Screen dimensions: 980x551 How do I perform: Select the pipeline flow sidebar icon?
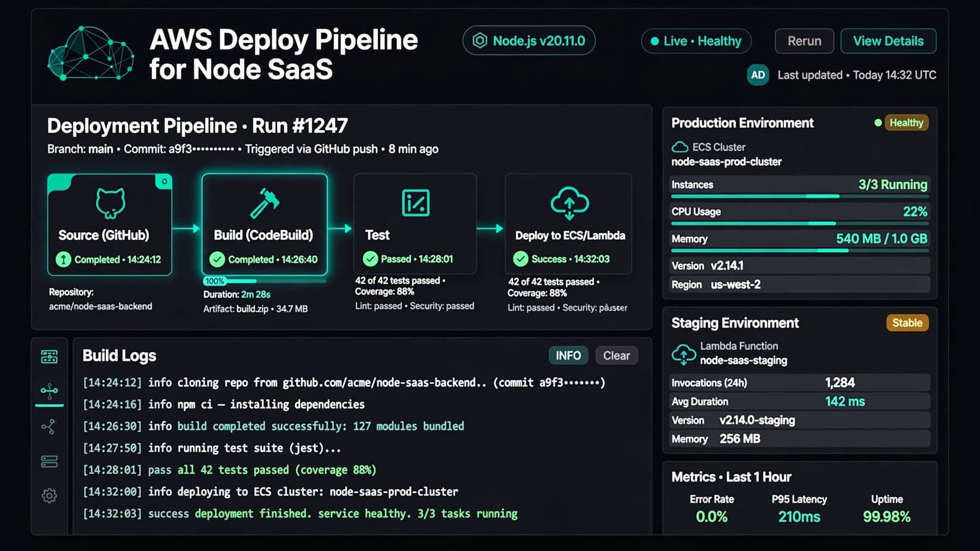pyautogui.click(x=49, y=391)
